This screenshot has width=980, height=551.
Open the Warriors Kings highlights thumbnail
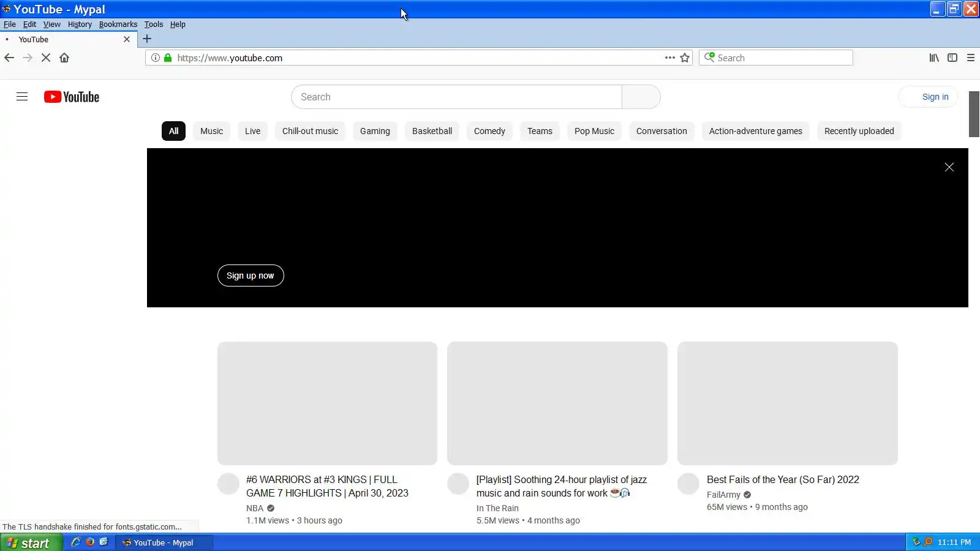pyautogui.click(x=327, y=403)
